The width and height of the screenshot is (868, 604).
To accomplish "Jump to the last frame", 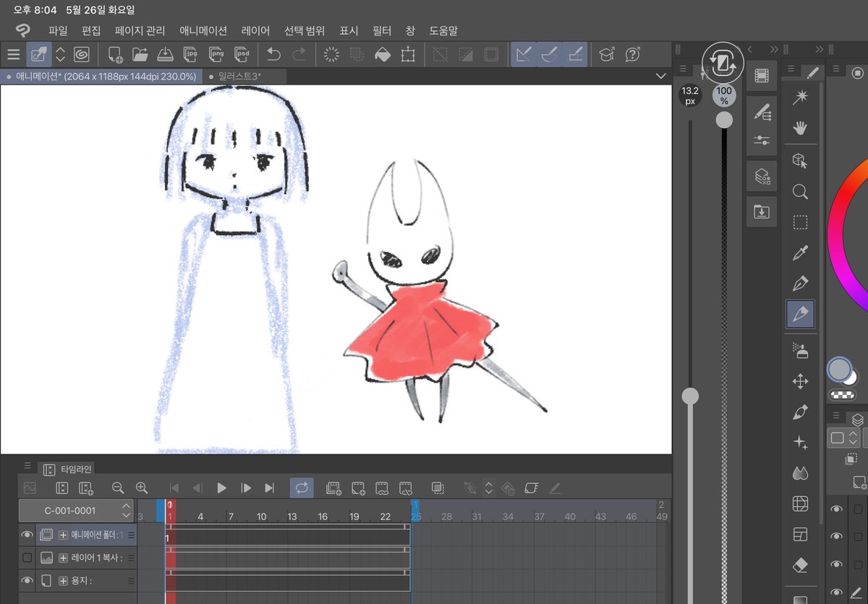I will tap(270, 488).
